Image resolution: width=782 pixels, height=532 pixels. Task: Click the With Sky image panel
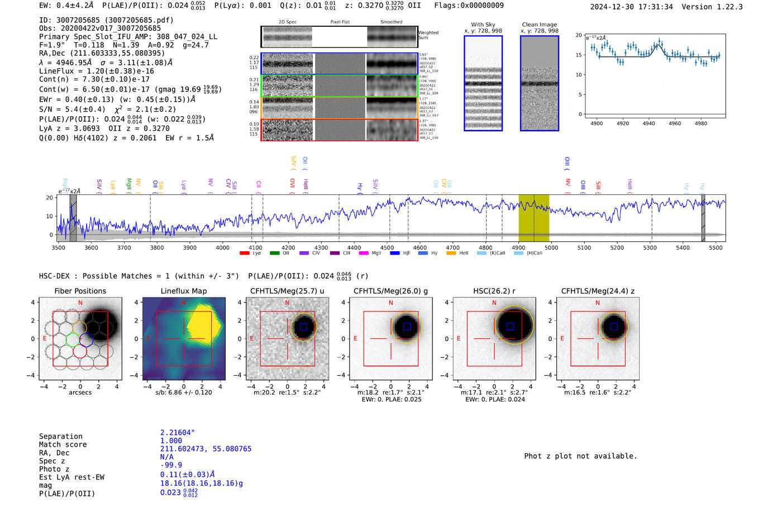coord(483,83)
